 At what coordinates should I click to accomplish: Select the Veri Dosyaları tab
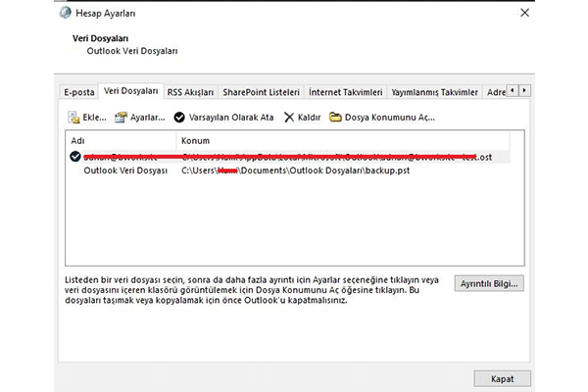click(x=131, y=91)
